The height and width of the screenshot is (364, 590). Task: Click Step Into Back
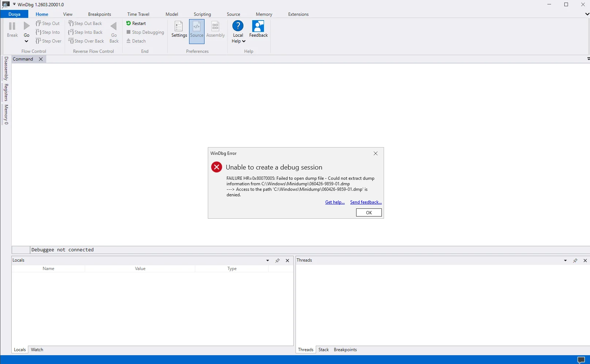click(x=86, y=32)
